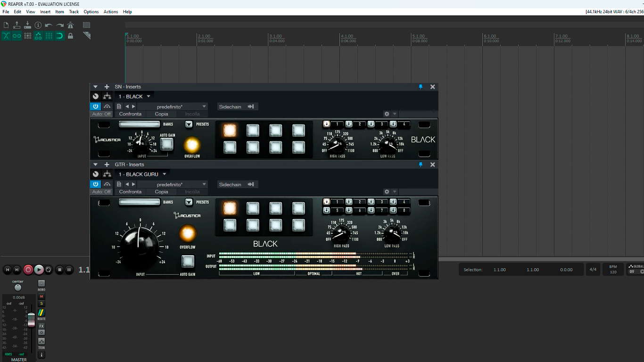Toggle auto-crossfade toolbar icon
Viewport: 644px width, 362px height.
click(6, 36)
